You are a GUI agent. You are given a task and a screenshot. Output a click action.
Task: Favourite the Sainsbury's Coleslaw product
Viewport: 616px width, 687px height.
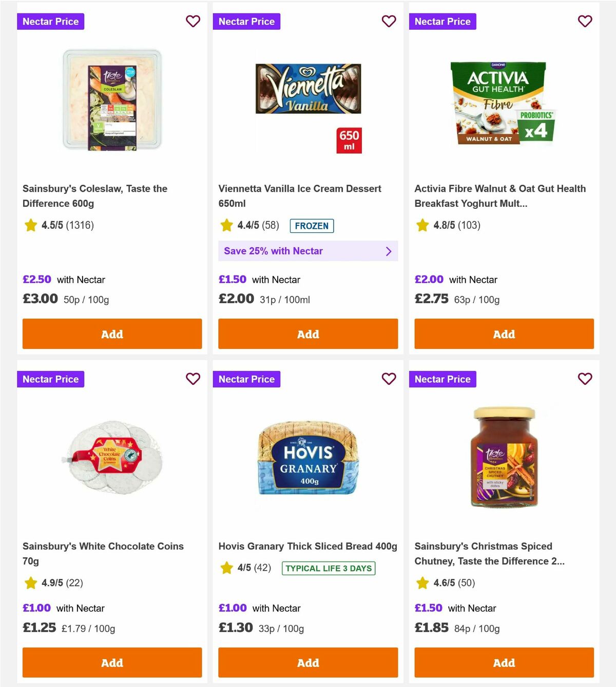tap(193, 21)
